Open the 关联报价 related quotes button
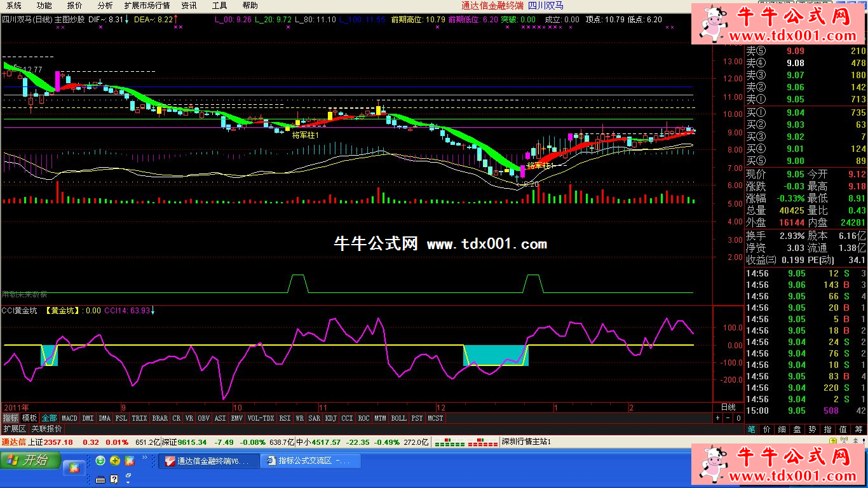The height and width of the screenshot is (488, 868). [47, 429]
